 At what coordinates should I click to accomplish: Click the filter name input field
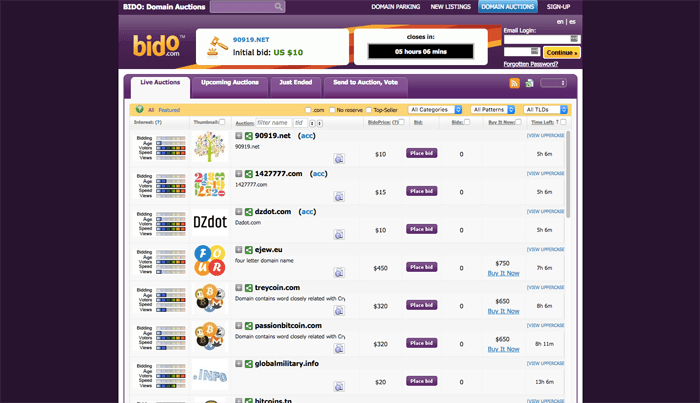273,123
